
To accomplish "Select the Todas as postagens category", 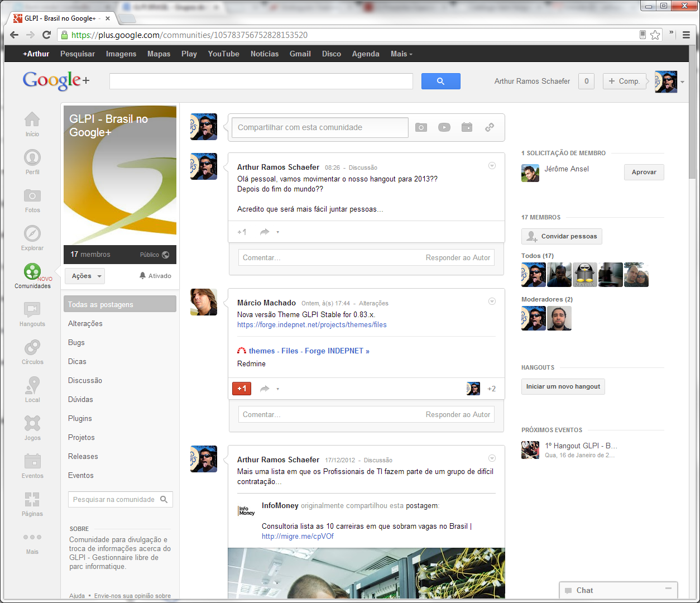I will [x=120, y=304].
